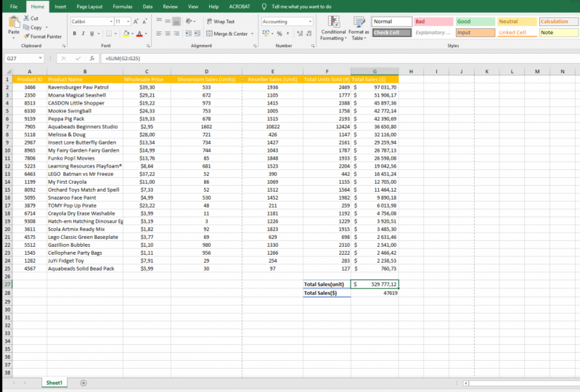Apply comma style formatting
This screenshot has height=392, width=580.
288,33
